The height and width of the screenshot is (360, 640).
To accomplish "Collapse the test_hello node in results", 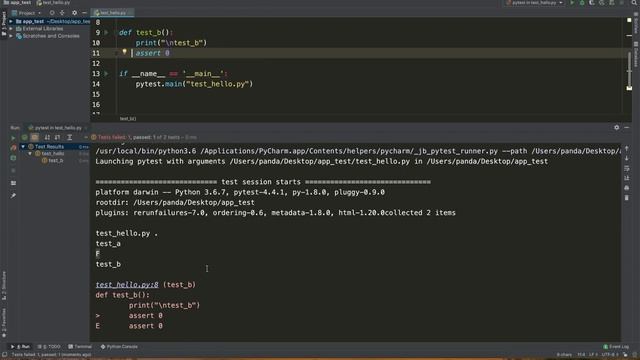I will click(30, 153).
